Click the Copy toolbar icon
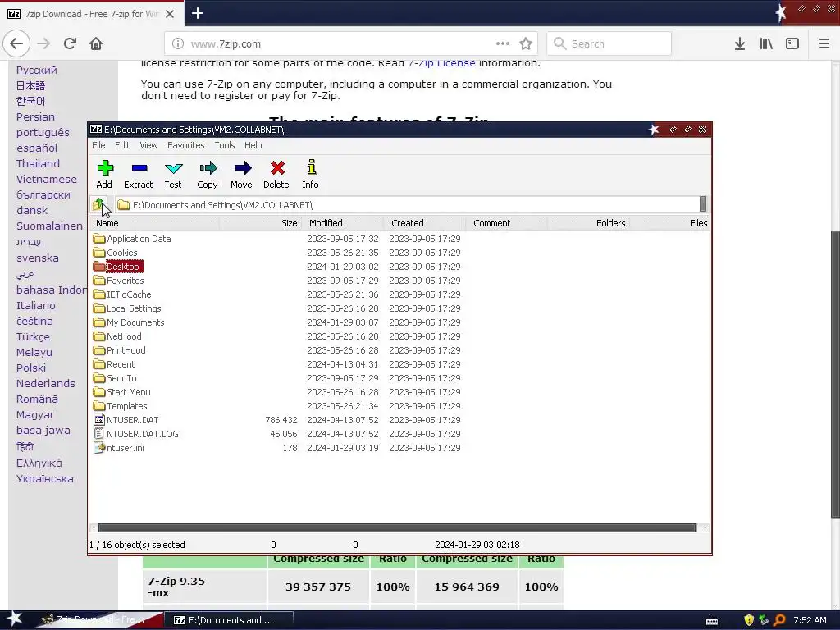The image size is (840, 630). (208, 174)
